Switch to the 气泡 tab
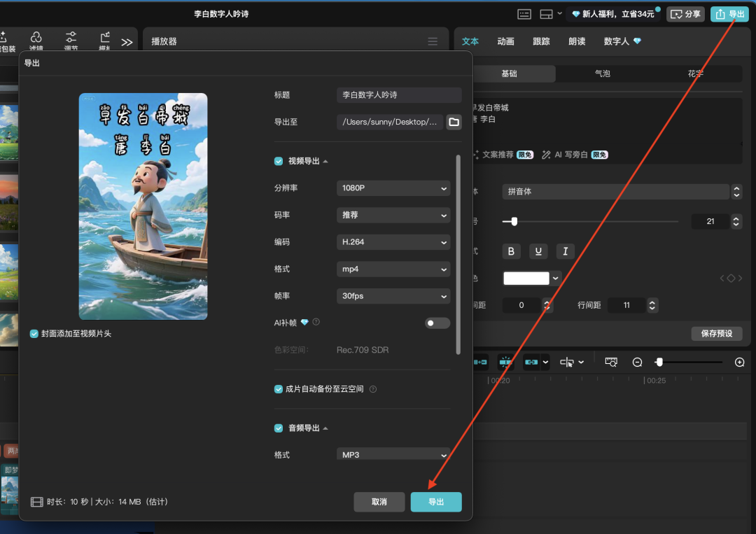756x534 pixels. pos(602,73)
